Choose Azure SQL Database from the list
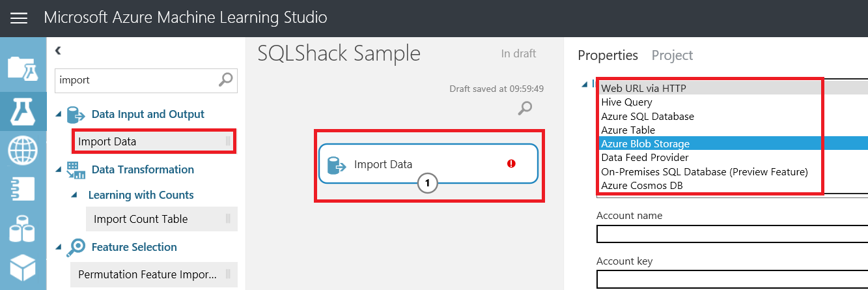868x290 pixels. [647, 117]
